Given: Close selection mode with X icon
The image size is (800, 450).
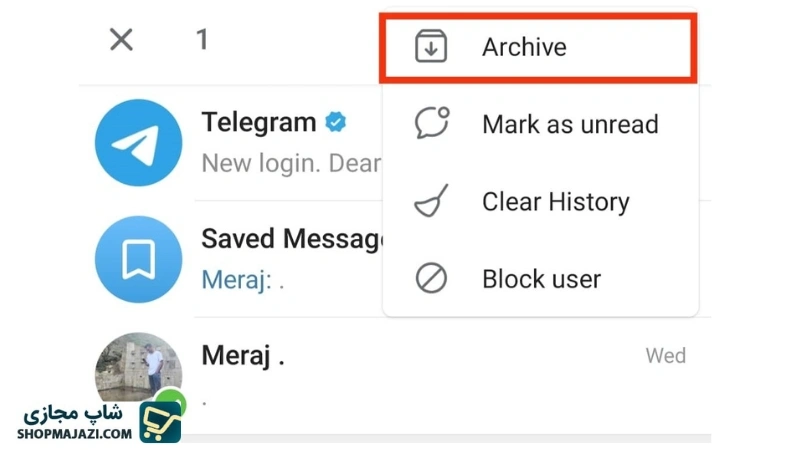Looking at the screenshot, I should (x=121, y=40).
